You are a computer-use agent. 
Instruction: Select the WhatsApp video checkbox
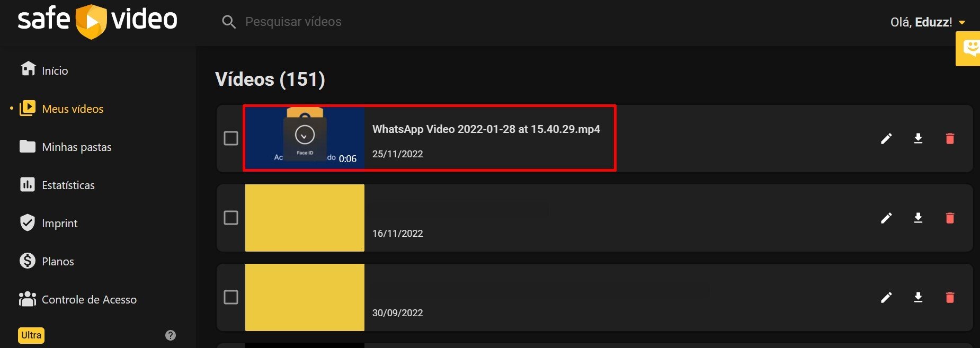pyautogui.click(x=231, y=138)
